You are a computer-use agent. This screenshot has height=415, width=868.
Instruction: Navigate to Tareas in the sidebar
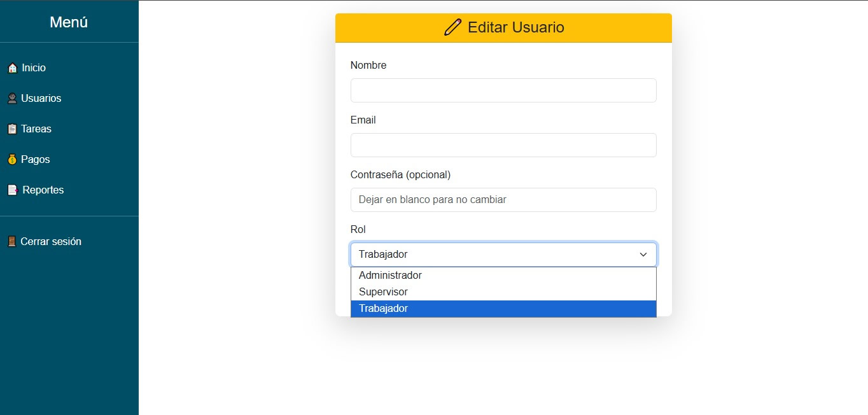point(36,129)
